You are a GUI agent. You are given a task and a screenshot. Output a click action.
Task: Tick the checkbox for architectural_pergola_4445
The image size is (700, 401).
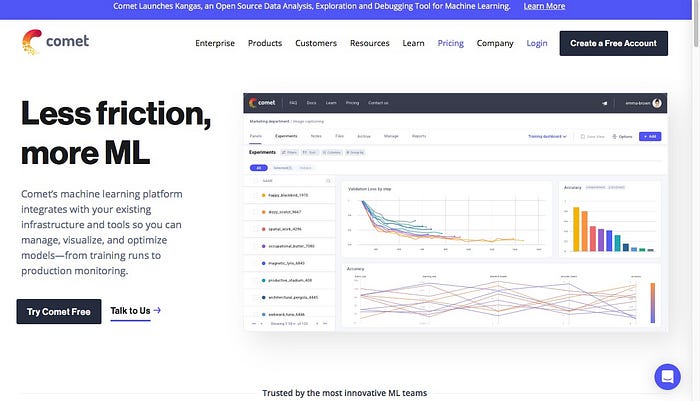(x=255, y=297)
